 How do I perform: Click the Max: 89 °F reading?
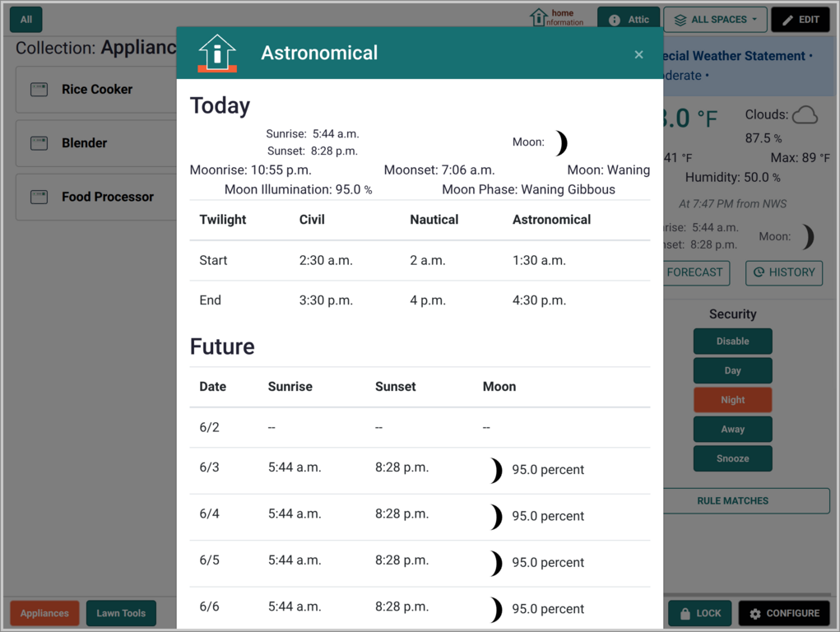coord(800,158)
